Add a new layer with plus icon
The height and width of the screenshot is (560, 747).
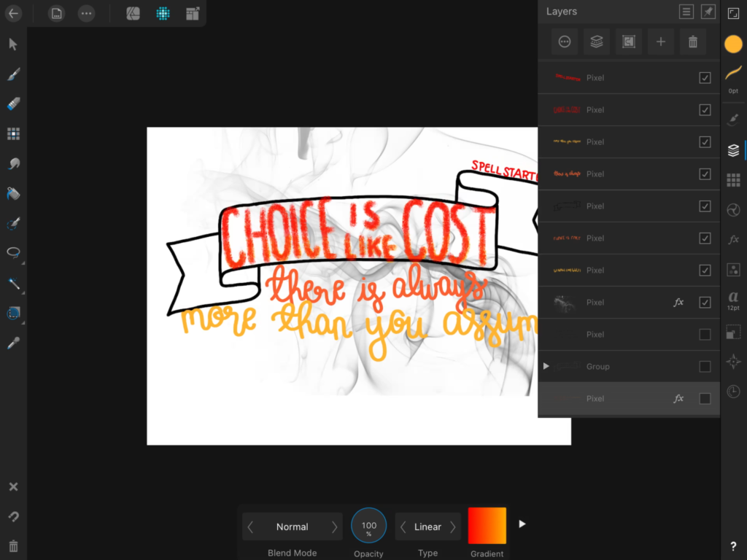point(660,42)
